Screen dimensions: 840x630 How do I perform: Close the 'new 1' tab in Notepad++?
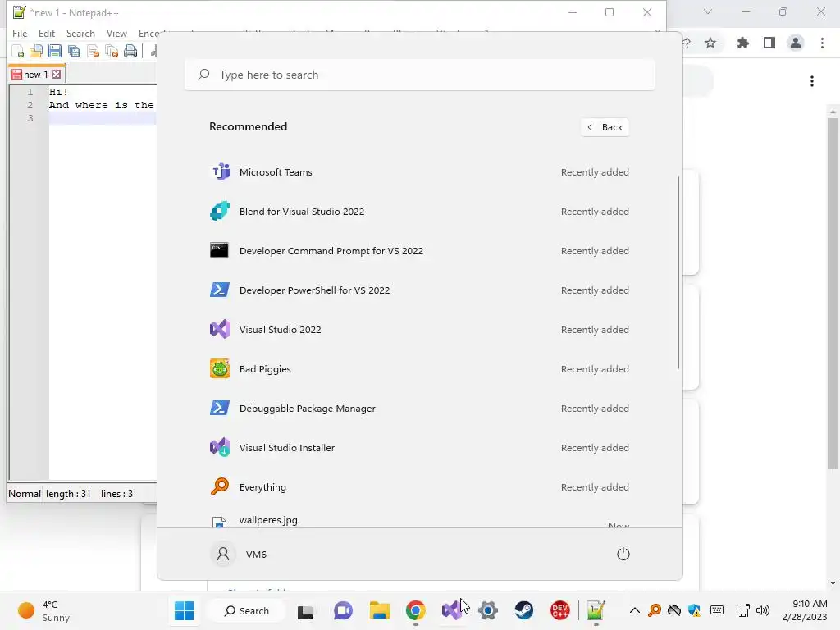(57, 75)
